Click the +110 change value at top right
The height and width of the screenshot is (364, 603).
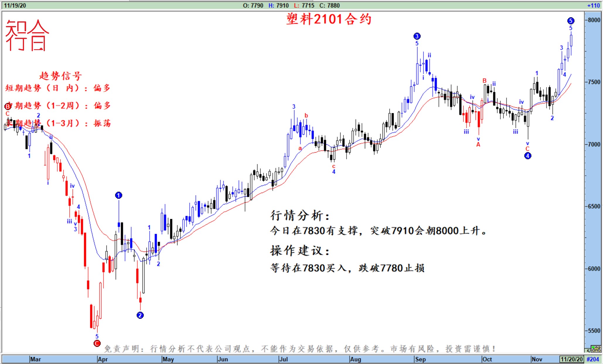tap(593, 6)
